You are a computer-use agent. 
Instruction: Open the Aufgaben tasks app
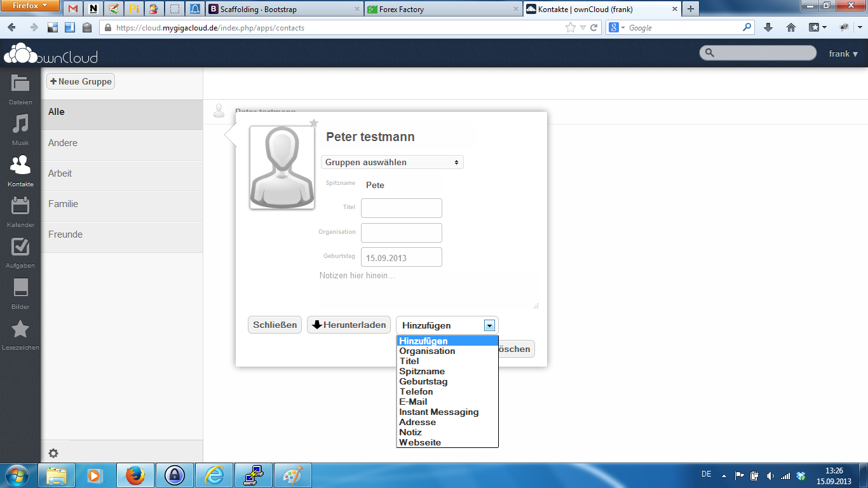click(20, 252)
